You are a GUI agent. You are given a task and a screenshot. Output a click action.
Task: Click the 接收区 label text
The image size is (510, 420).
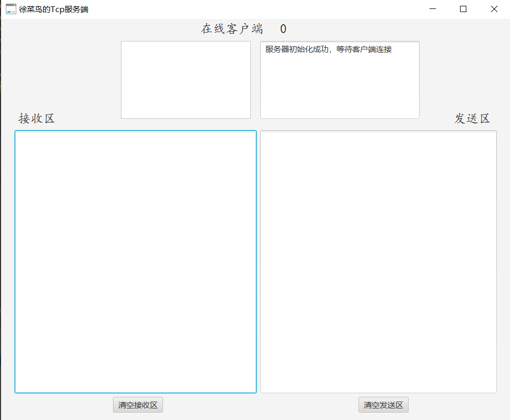(x=36, y=118)
